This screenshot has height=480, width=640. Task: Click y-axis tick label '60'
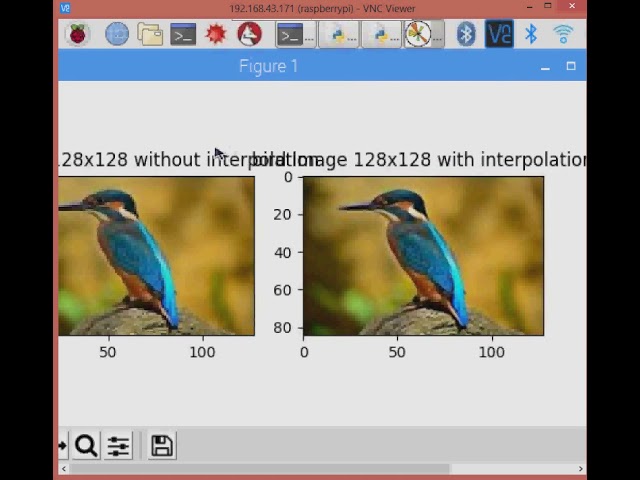283,290
